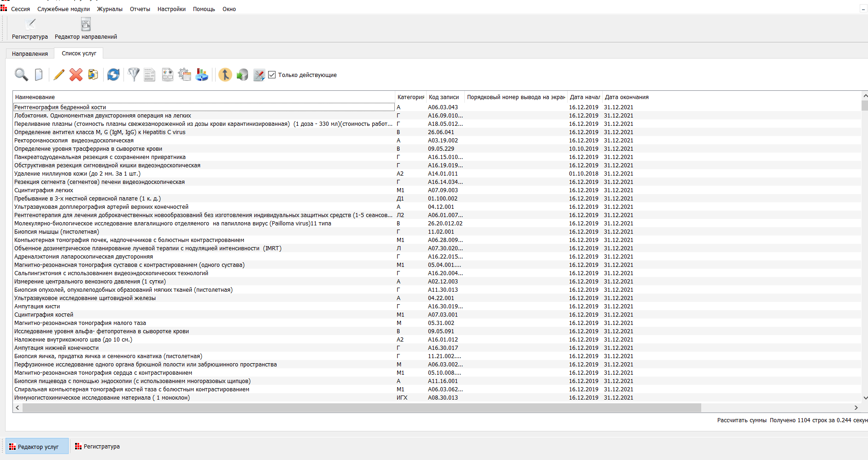Open the Помощь menu
Viewport: 868px width, 460px height.
tap(204, 9)
